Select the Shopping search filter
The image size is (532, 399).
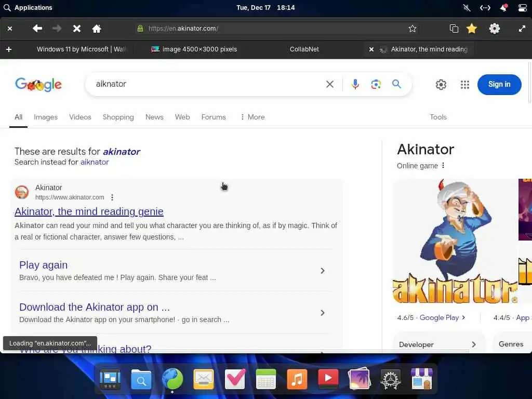[x=118, y=117]
